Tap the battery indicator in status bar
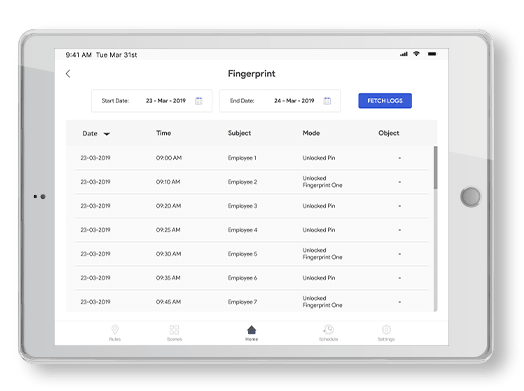524x391 pixels. tap(432, 54)
